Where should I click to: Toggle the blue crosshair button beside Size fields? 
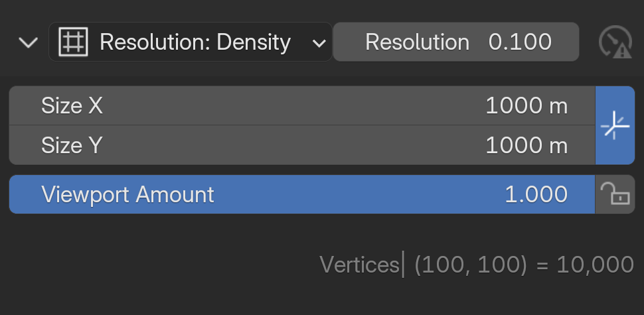click(x=615, y=125)
